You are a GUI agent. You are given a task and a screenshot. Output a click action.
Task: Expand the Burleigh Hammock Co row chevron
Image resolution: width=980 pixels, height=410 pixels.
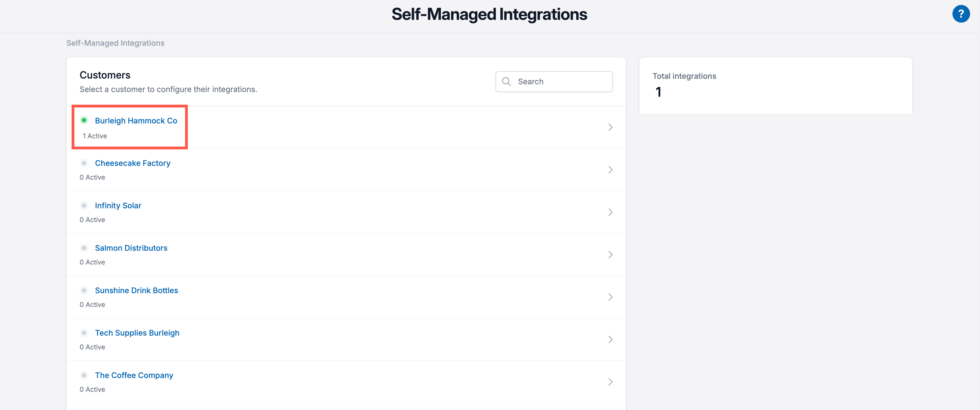[610, 127]
